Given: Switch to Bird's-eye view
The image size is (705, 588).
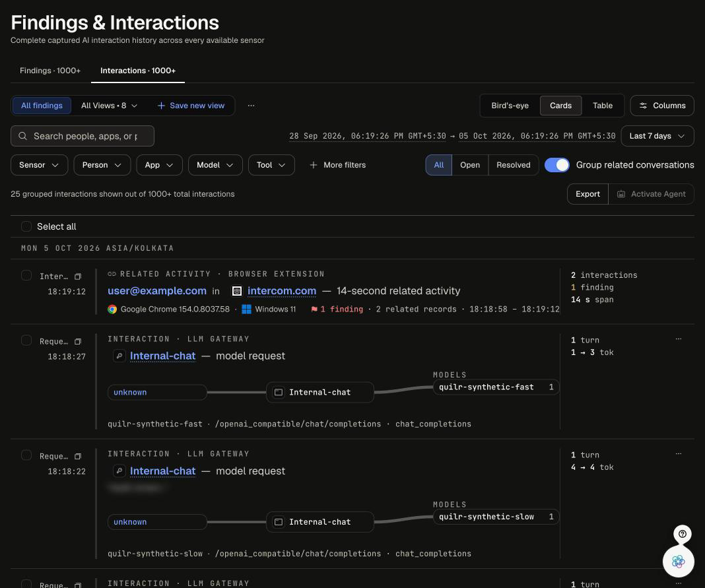Looking at the screenshot, I should coord(510,106).
